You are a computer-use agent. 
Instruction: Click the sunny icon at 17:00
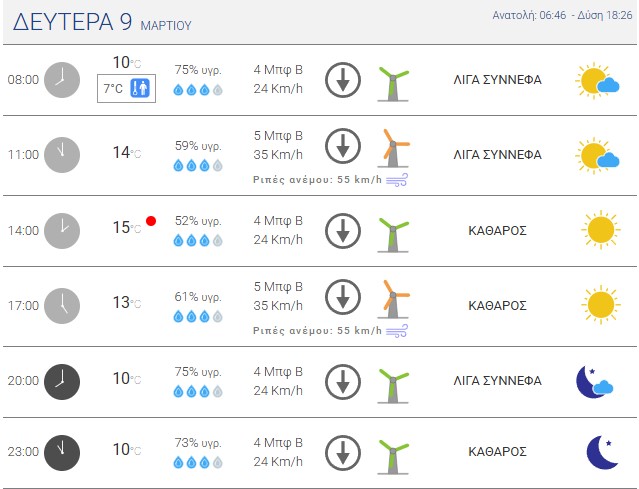(x=600, y=305)
